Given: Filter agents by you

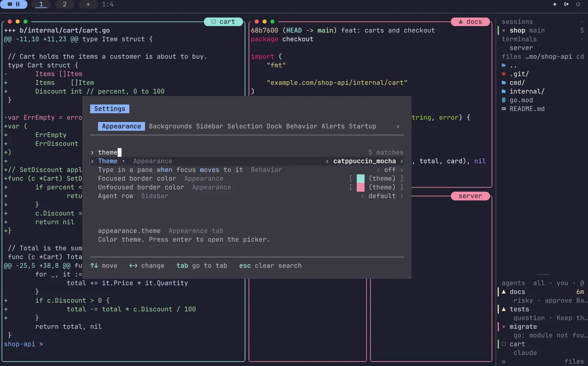Looking at the screenshot, I should (x=562, y=283).
